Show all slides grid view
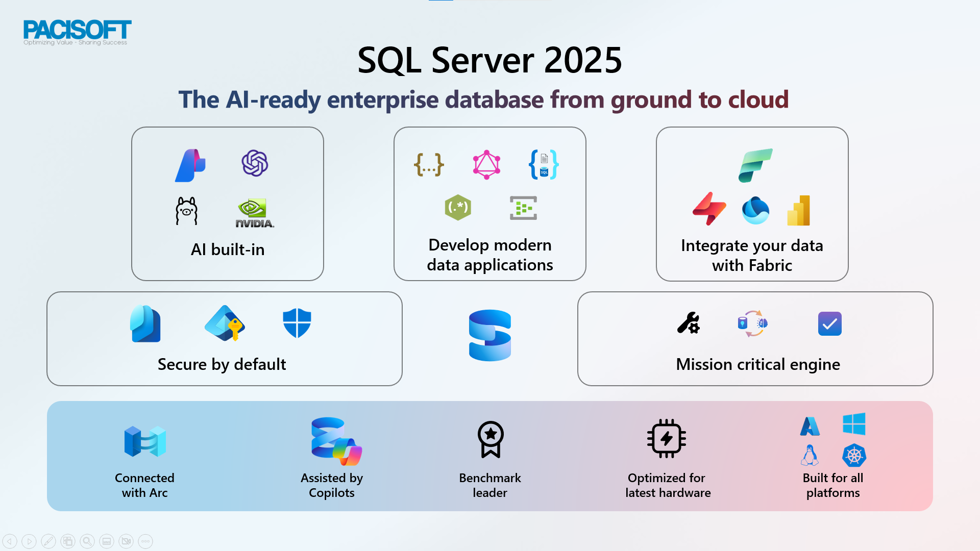The image size is (980, 551). coord(68,541)
